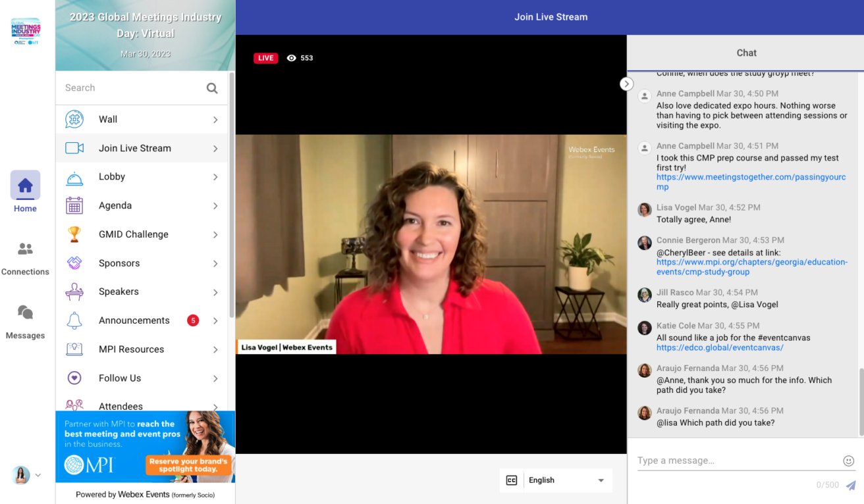Click Katie Cole's name in chat
Viewport: 864px width, 504px height.
676,326
